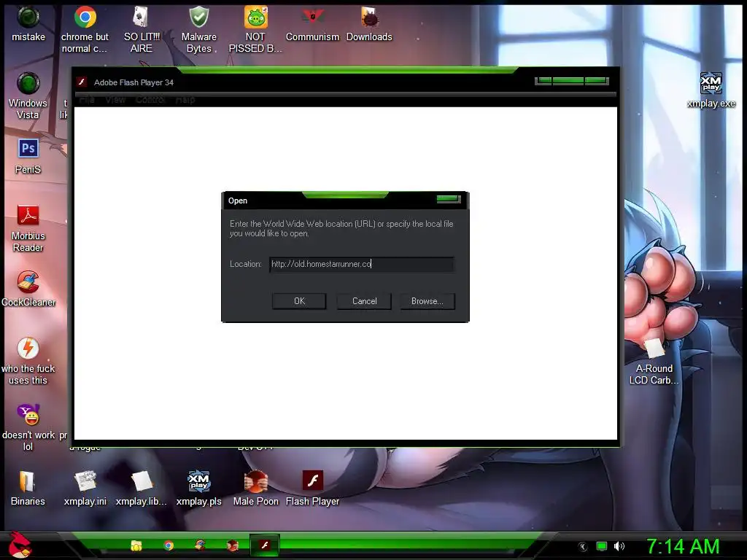
Task: Click Cancel in the Open dialog
Action: click(x=365, y=301)
